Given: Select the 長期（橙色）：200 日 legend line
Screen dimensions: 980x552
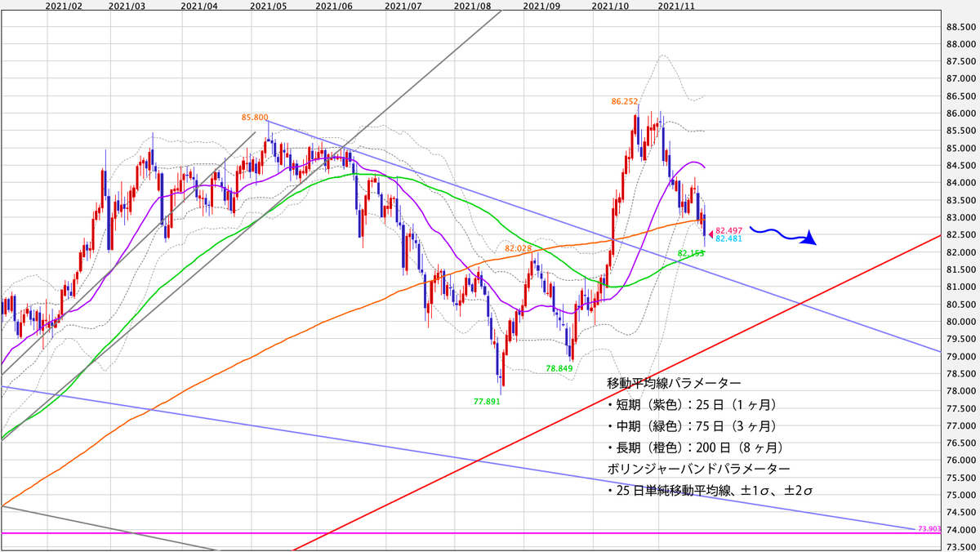Looking at the screenshot, I should (x=694, y=447).
